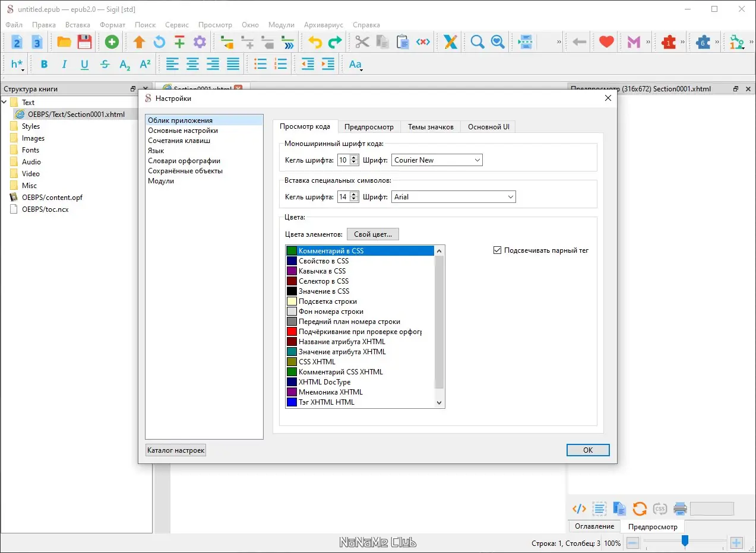Image resolution: width=756 pixels, height=553 pixels.
Task: Insert a bulleted list
Action: tap(260, 65)
